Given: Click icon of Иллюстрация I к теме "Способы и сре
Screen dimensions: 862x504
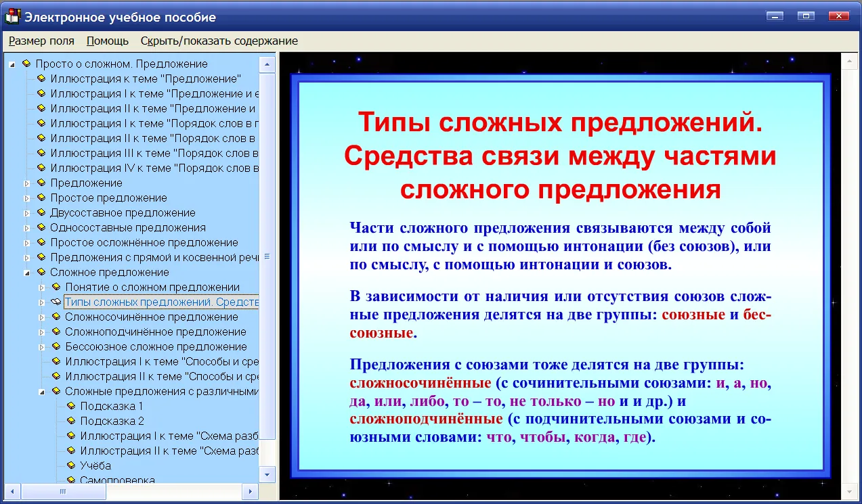Looking at the screenshot, I should point(56,361).
